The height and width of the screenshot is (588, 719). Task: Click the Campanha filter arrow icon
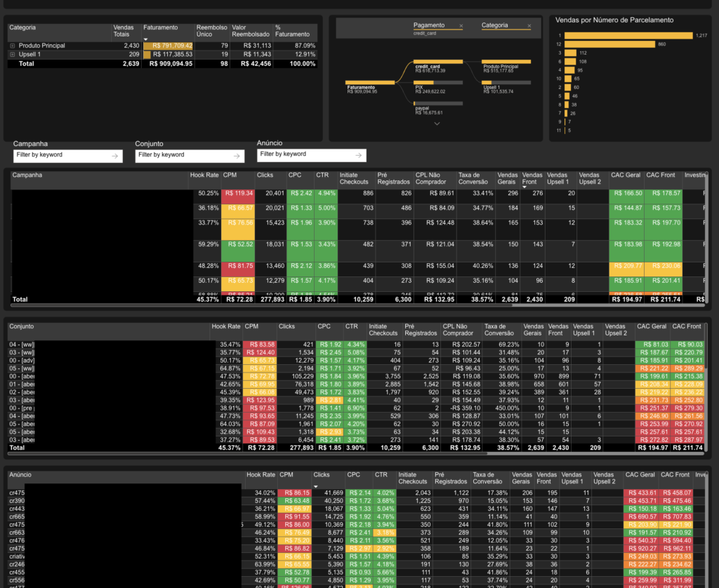(116, 155)
